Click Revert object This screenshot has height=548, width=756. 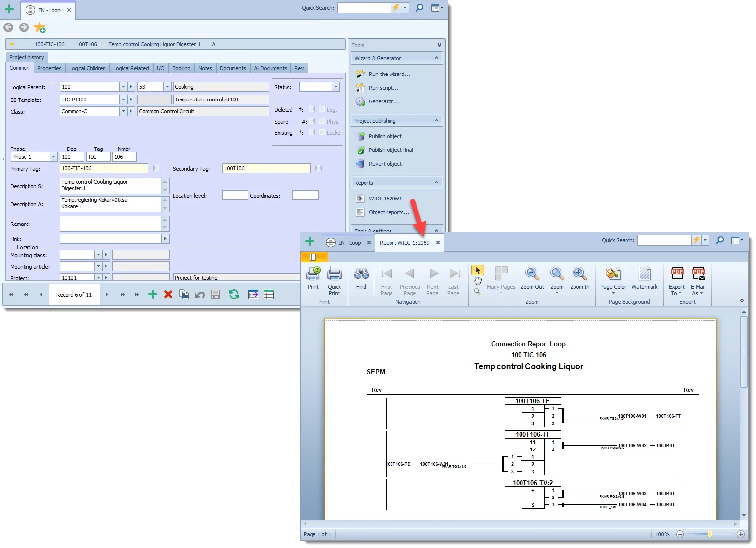click(x=385, y=164)
